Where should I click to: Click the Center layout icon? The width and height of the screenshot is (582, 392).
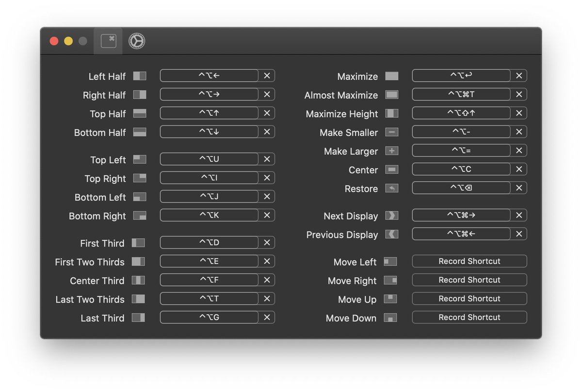click(x=392, y=169)
